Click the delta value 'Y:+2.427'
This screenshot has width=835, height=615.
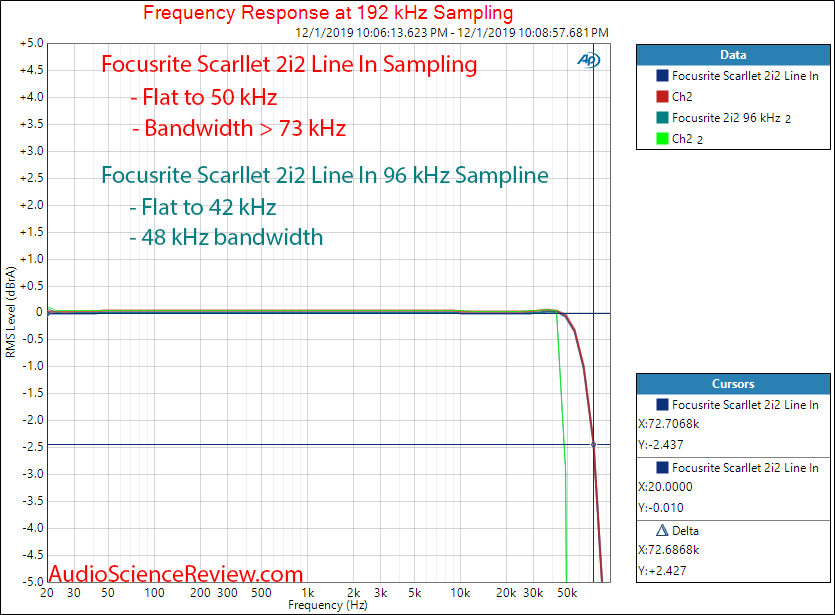pos(662,570)
